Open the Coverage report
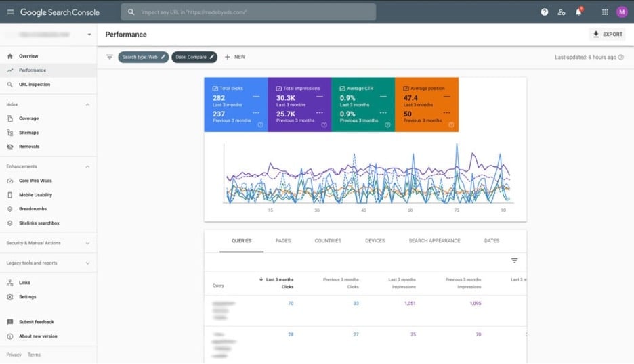The image size is (634, 364). [48, 119]
